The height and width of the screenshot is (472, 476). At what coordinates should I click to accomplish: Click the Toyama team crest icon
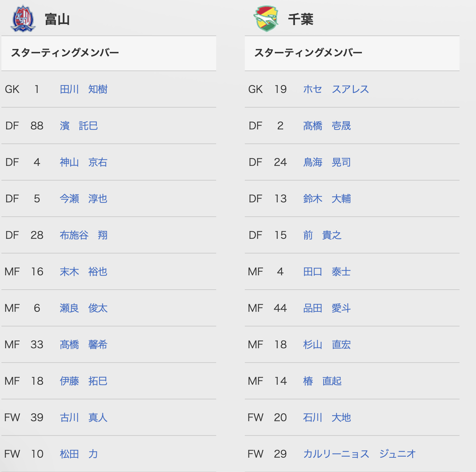[23, 19]
